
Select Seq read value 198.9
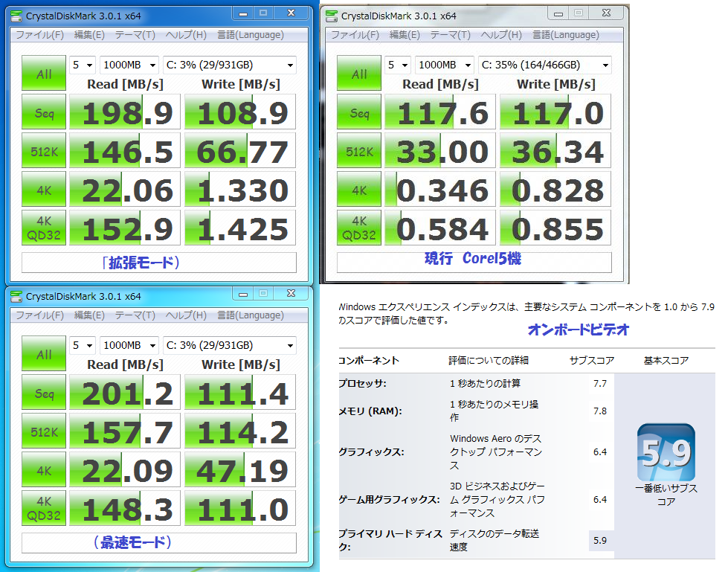tap(124, 112)
